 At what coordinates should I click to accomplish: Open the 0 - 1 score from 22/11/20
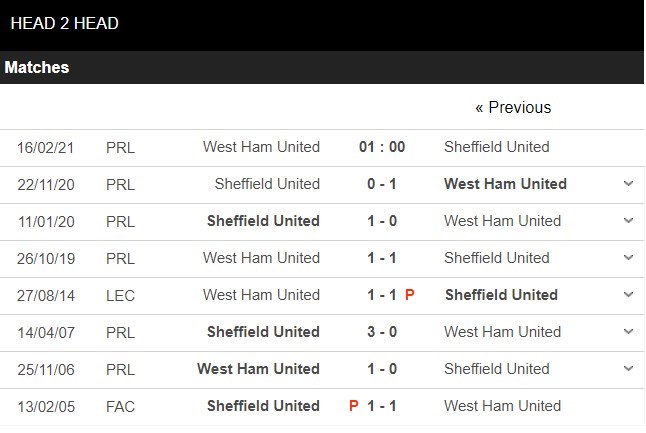[382, 184]
